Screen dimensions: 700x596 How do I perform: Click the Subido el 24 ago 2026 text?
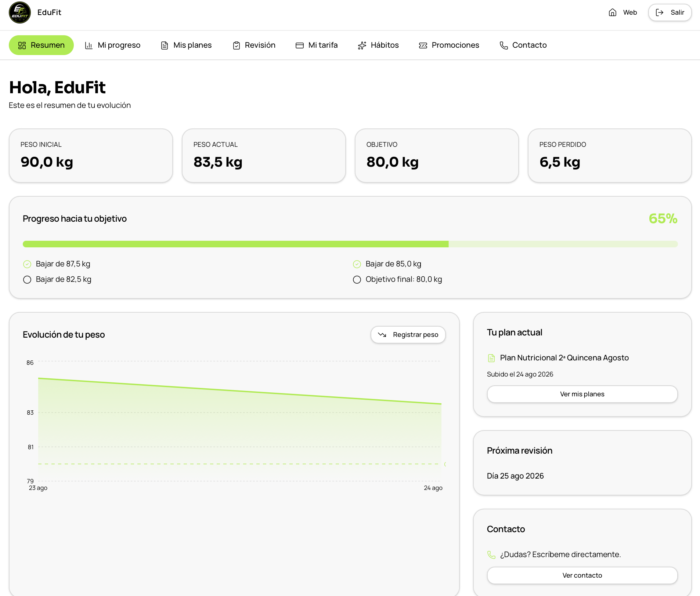coord(520,374)
